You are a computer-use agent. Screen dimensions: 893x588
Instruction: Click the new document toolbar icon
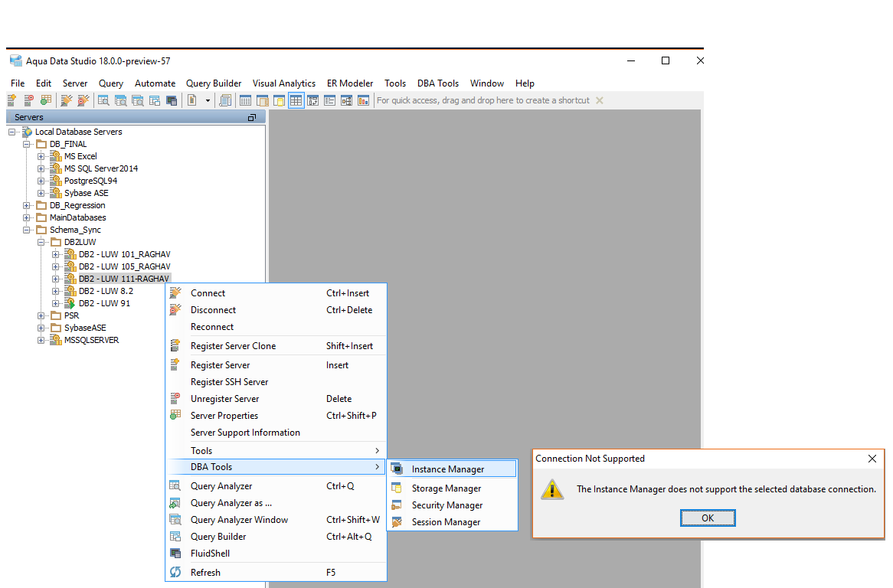pos(192,101)
